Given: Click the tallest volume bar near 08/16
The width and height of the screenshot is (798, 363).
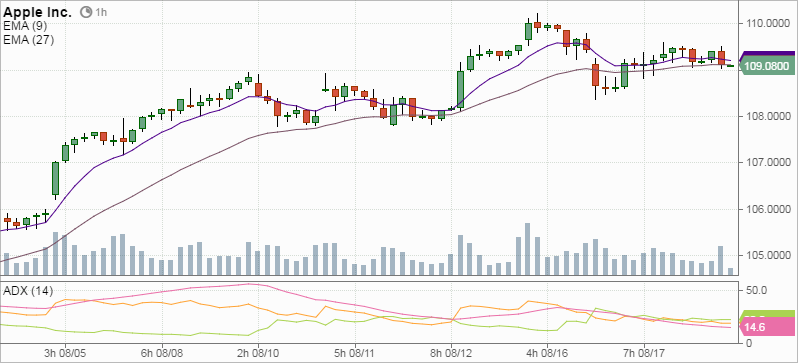Looking at the screenshot, I should (528, 248).
